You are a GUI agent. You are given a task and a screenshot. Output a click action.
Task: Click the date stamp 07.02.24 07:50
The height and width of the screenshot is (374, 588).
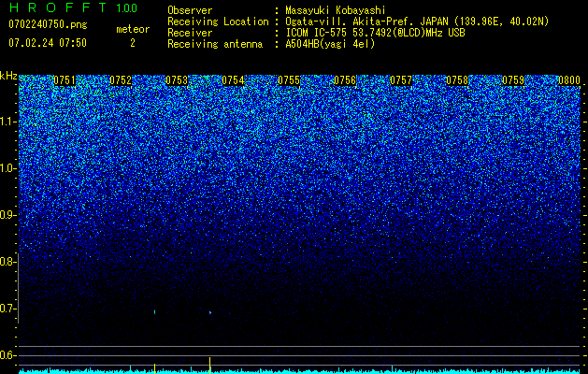[x=48, y=43]
